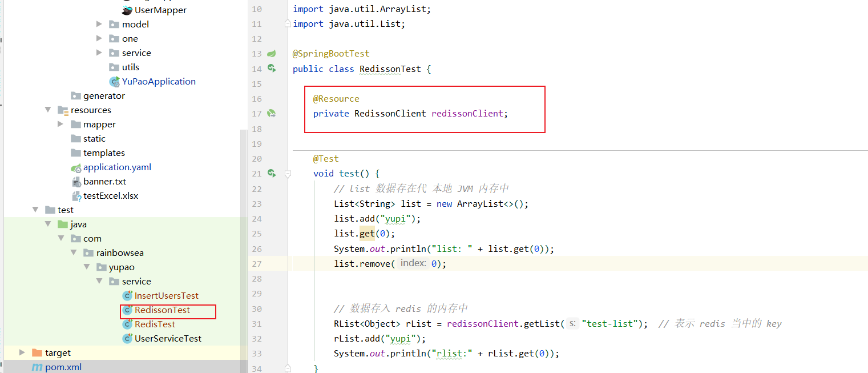Expand the model folder
The image size is (868, 373).
99,24
